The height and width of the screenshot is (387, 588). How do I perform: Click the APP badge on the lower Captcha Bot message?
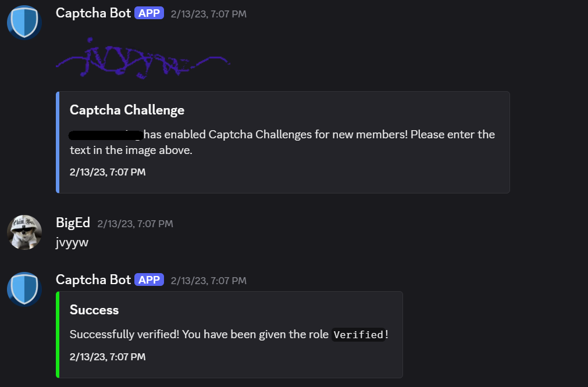click(148, 279)
